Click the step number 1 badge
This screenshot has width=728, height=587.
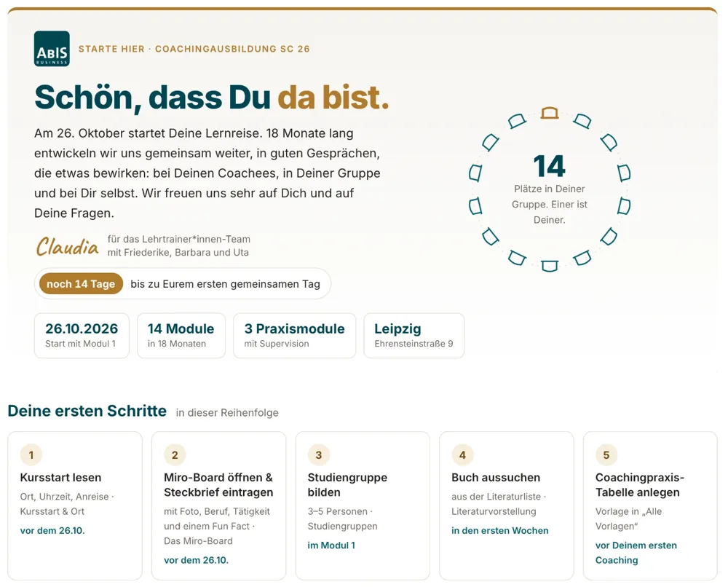tap(31, 454)
